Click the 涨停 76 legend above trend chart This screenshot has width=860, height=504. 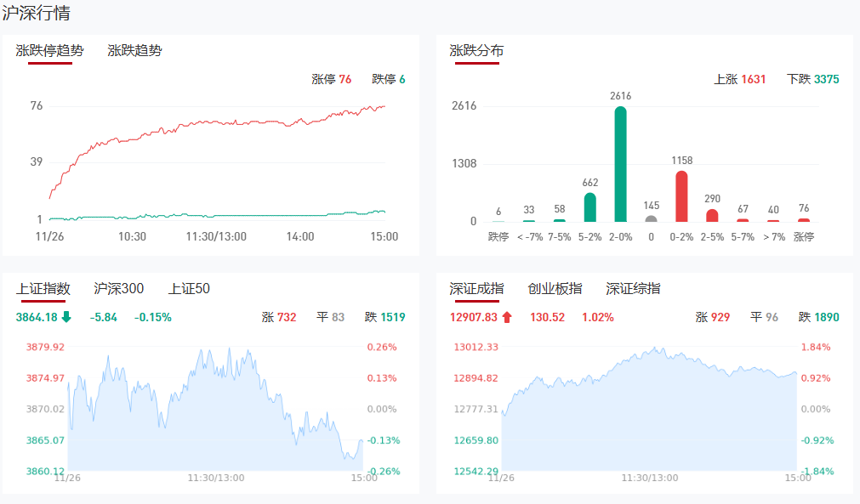331,80
